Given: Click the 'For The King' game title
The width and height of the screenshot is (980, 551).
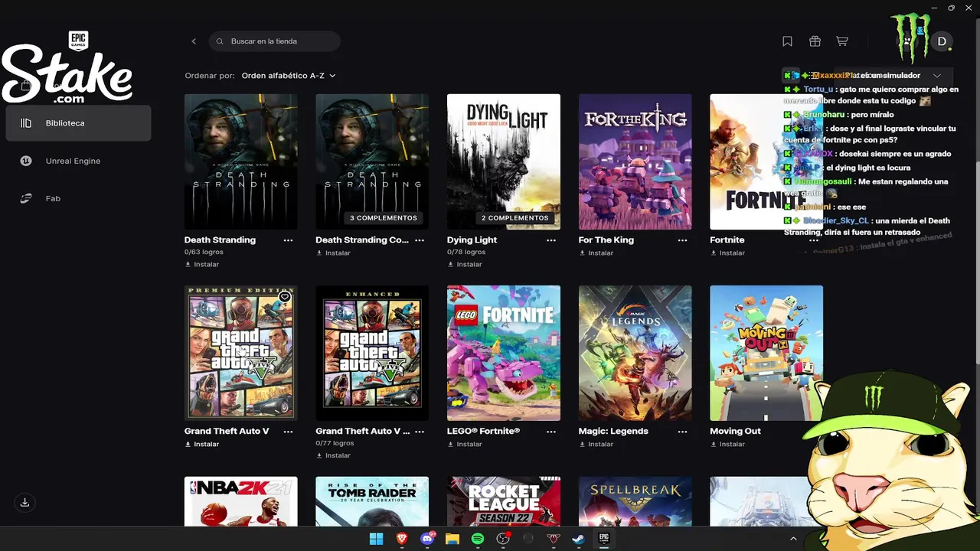Looking at the screenshot, I should (x=606, y=240).
